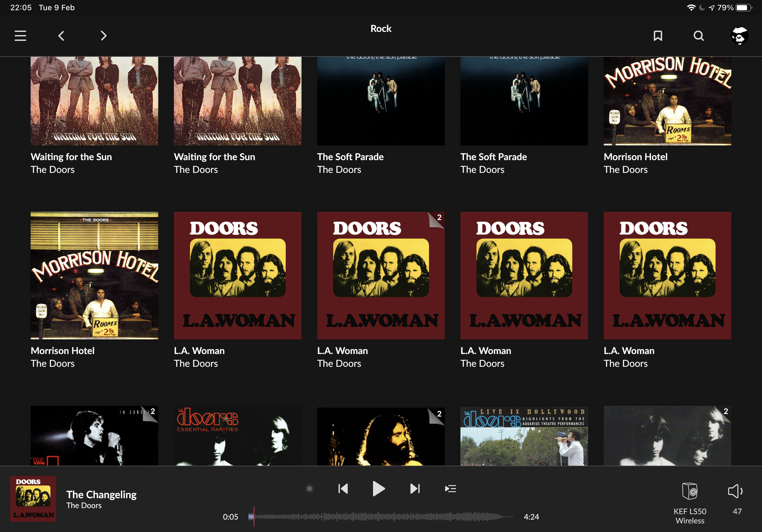The image size is (762, 532).
Task: Open the Morrison Hotel cover in top row
Action: (668, 101)
